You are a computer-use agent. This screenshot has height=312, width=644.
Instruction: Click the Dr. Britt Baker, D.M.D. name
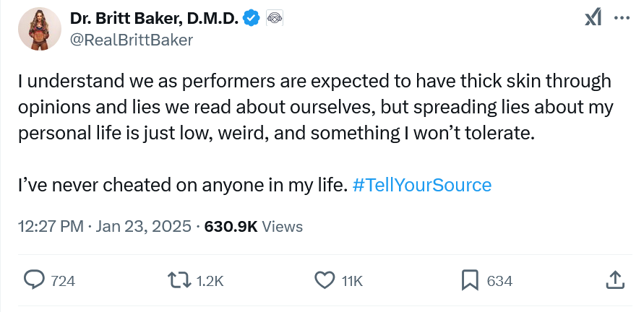155,18
